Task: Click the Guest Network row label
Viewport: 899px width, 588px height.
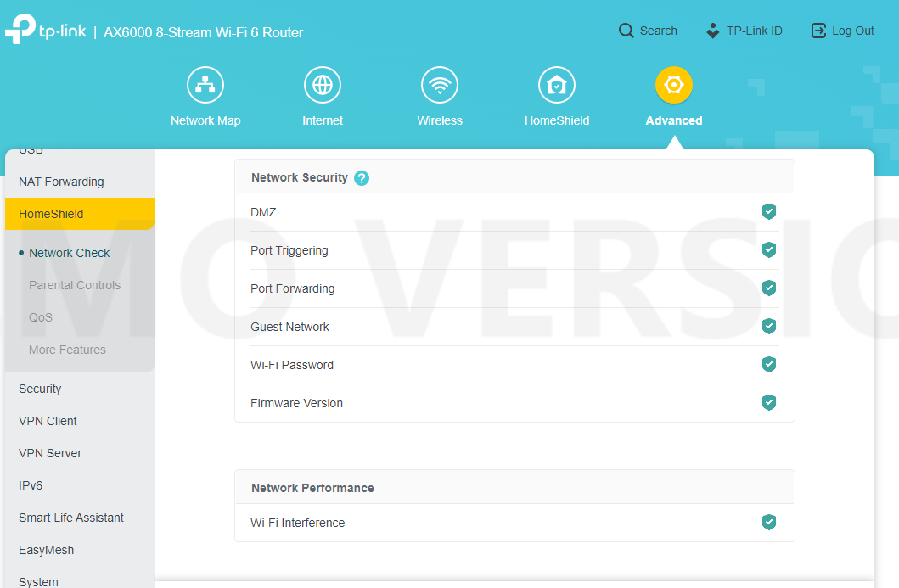Action: 289,327
